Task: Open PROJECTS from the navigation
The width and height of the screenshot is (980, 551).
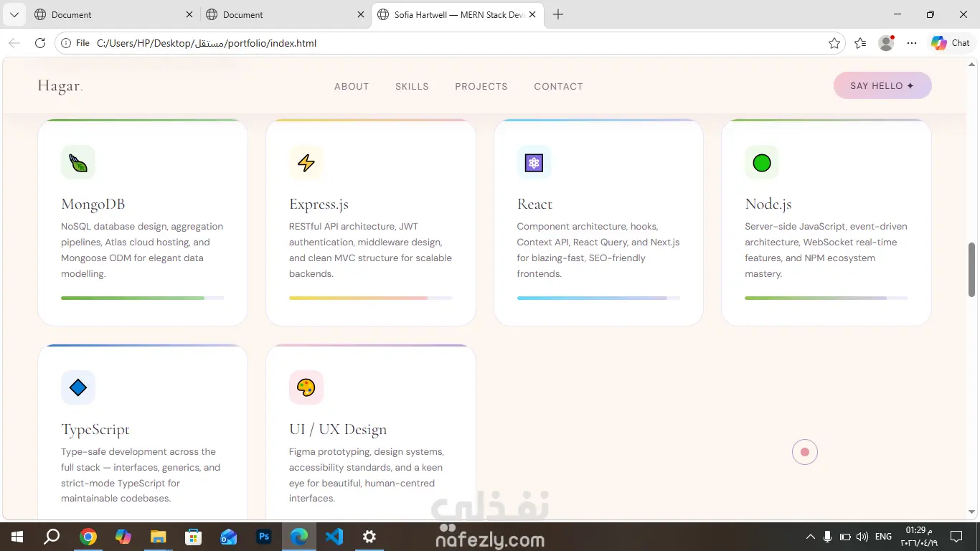Action: (x=481, y=86)
